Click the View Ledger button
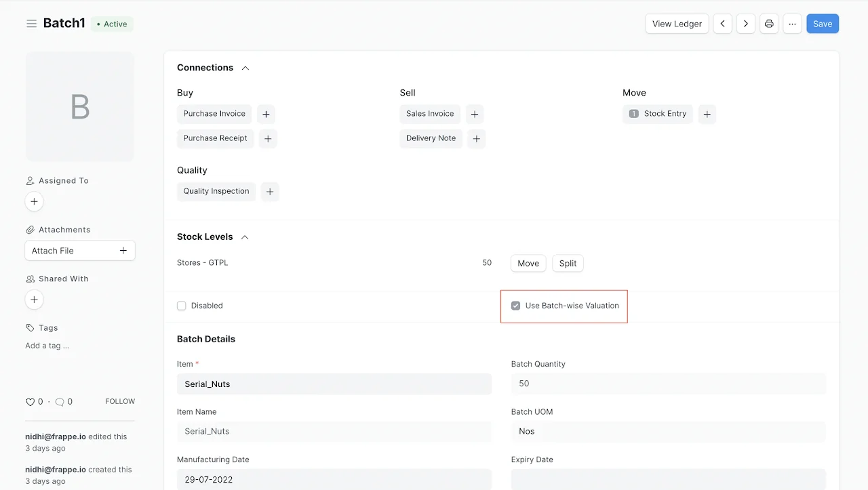This screenshot has width=868, height=490. (677, 24)
